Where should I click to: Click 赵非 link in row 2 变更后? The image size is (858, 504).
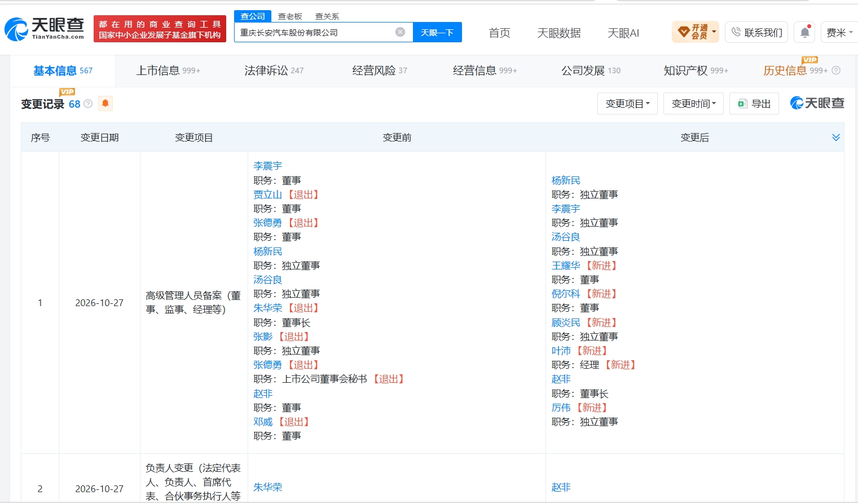(x=561, y=487)
